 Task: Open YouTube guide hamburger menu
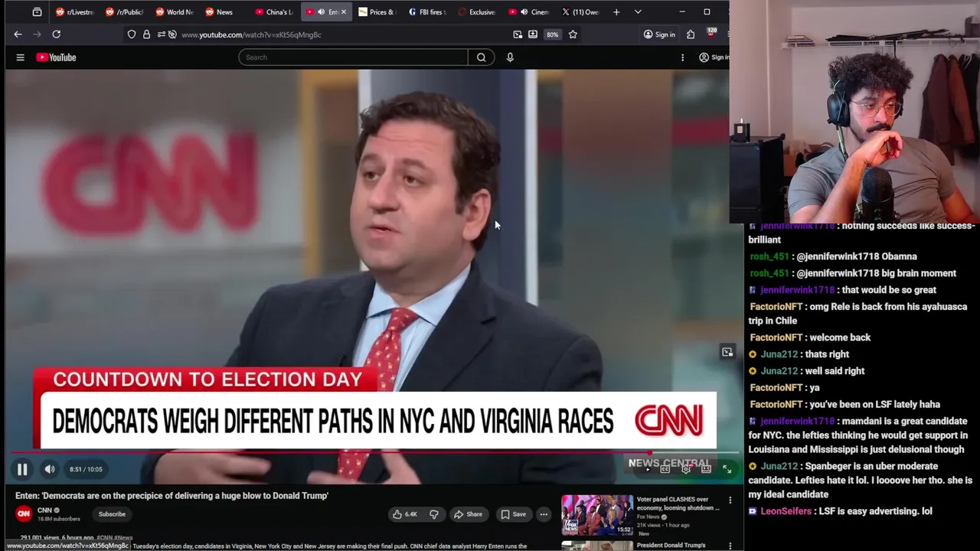tap(21, 57)
